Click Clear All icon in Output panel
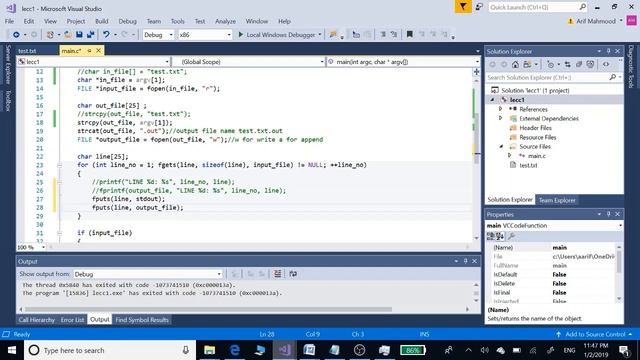 point(277,274)
